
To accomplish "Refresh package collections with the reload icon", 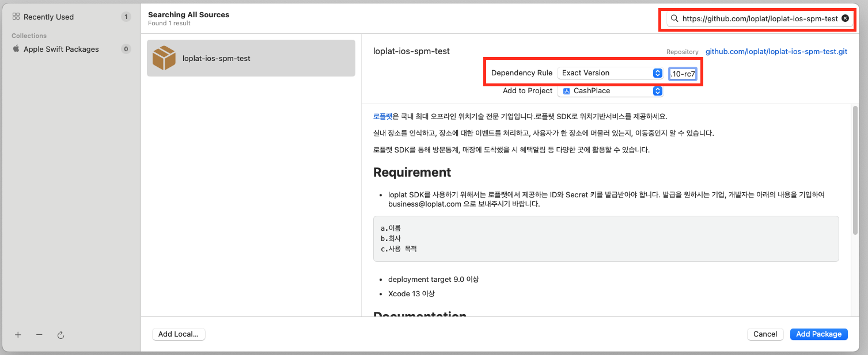I will pyautogui.click(x=60, y=334).
